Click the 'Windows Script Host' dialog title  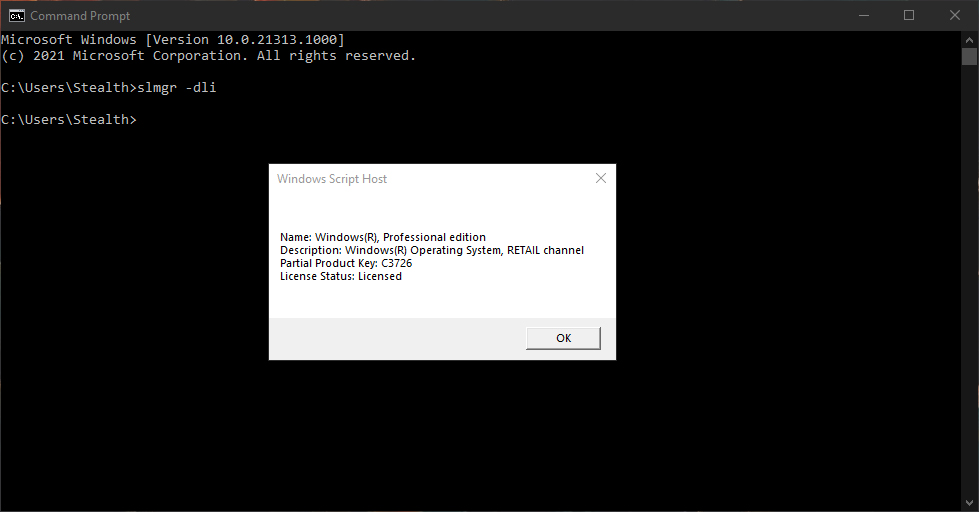coord(332,179)
